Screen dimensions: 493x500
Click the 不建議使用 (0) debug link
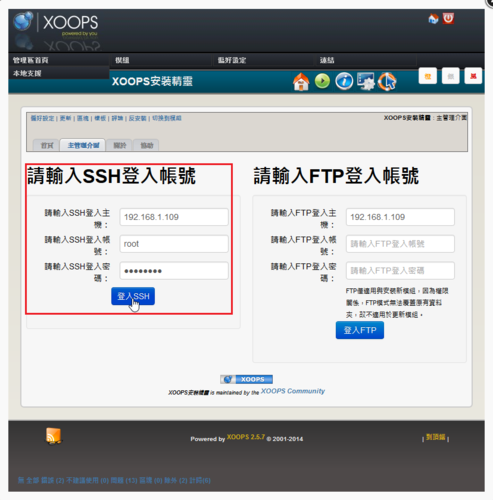pyautogui.click(x=88, y=480)
